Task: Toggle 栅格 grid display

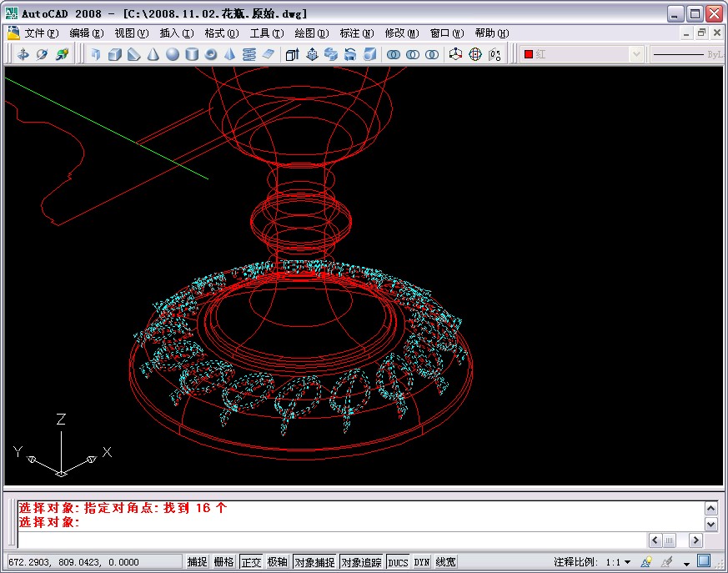Action: tap(223, 562)
